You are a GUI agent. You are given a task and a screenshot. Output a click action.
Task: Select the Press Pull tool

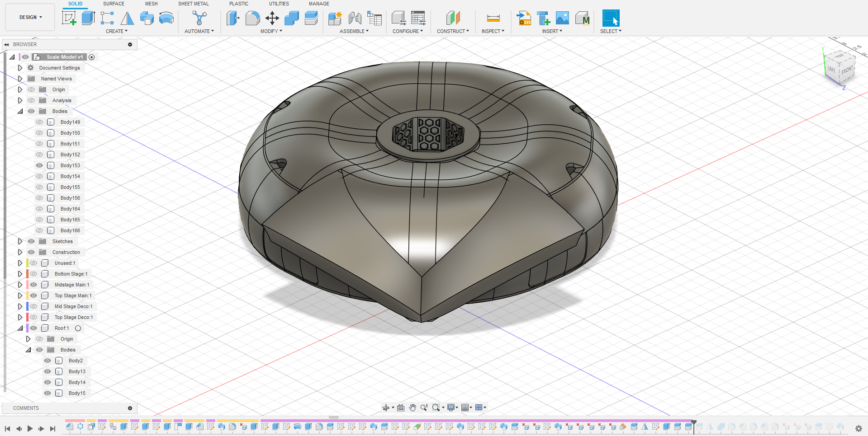tap(232, 18)
